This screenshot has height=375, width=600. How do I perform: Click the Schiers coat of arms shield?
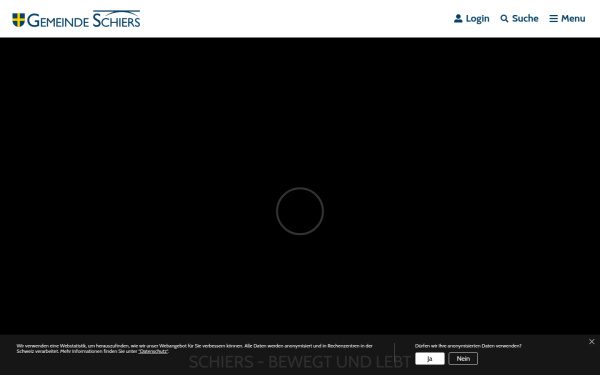tap(18, 20)
